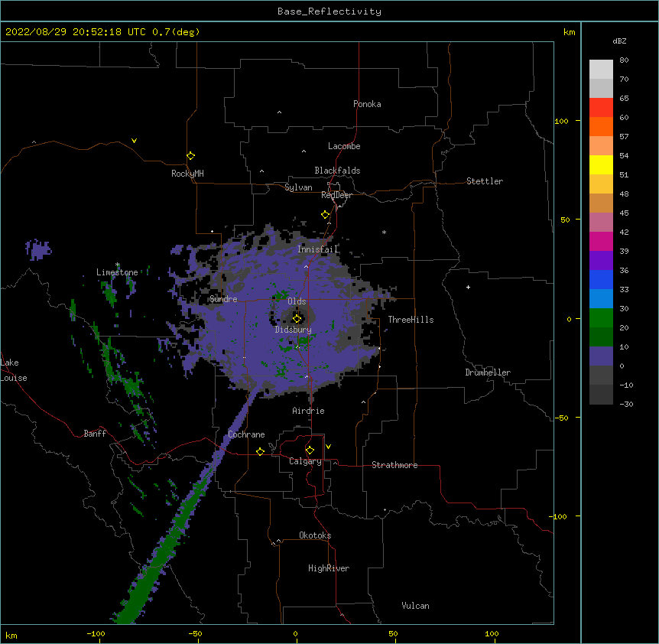
Task: Click the Lacombe town label
Action: [344, 146]
